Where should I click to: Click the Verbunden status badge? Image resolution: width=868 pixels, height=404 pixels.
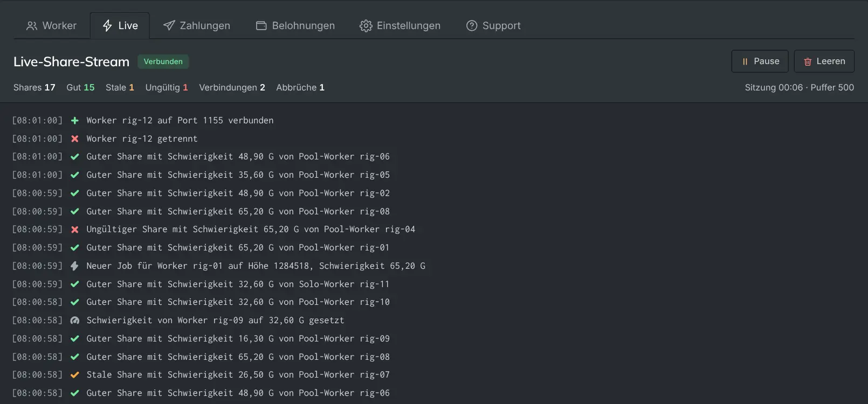pos(163,61)
